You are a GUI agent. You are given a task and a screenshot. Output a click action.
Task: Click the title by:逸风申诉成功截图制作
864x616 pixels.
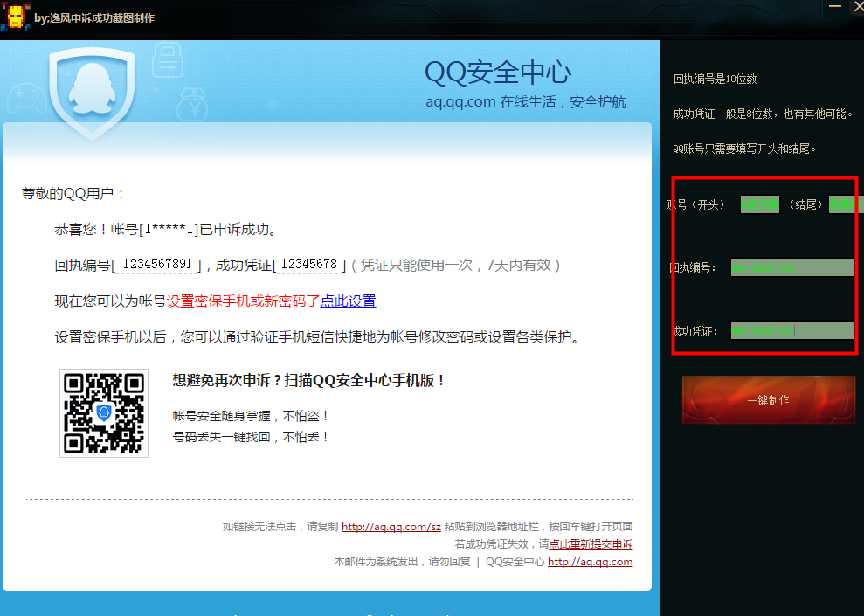[x=94, y=18]
